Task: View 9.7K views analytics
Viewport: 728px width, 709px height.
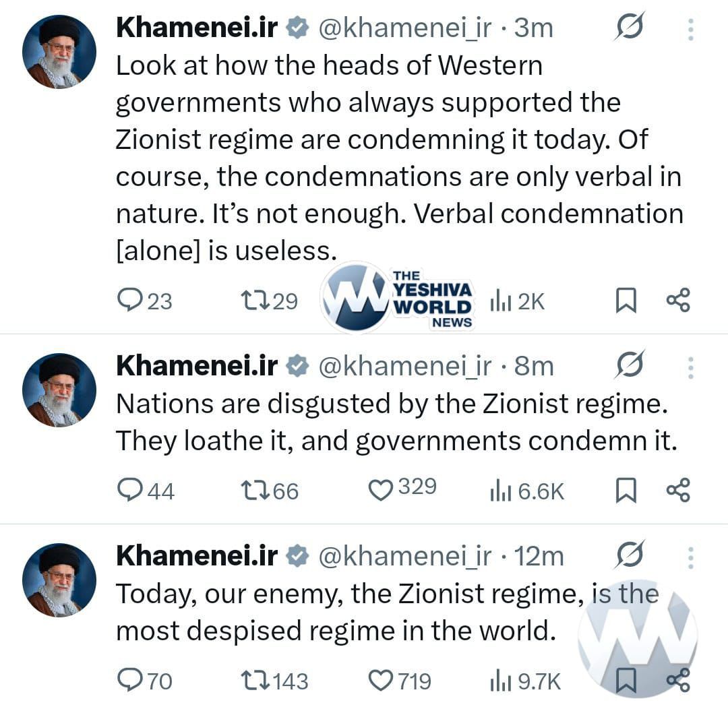Action: [525, 681]
